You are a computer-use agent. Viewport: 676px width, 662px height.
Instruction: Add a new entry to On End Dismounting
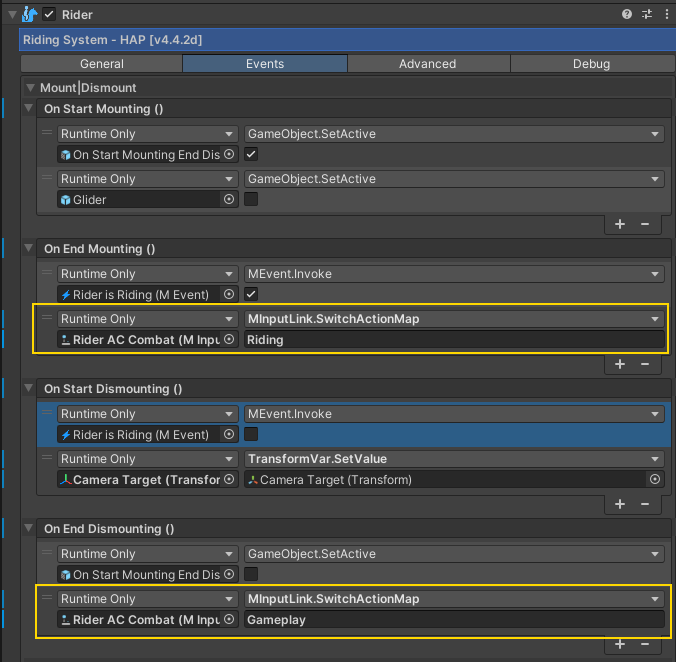[620, 645]
